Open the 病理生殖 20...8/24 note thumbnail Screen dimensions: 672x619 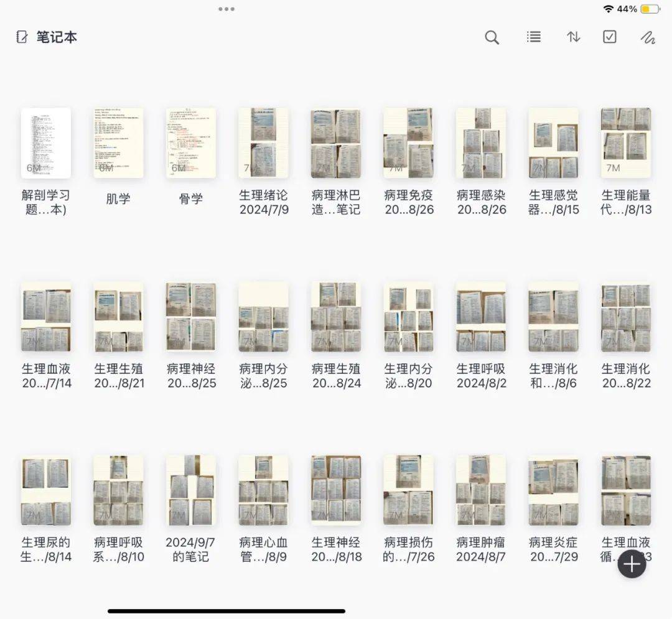335,317
